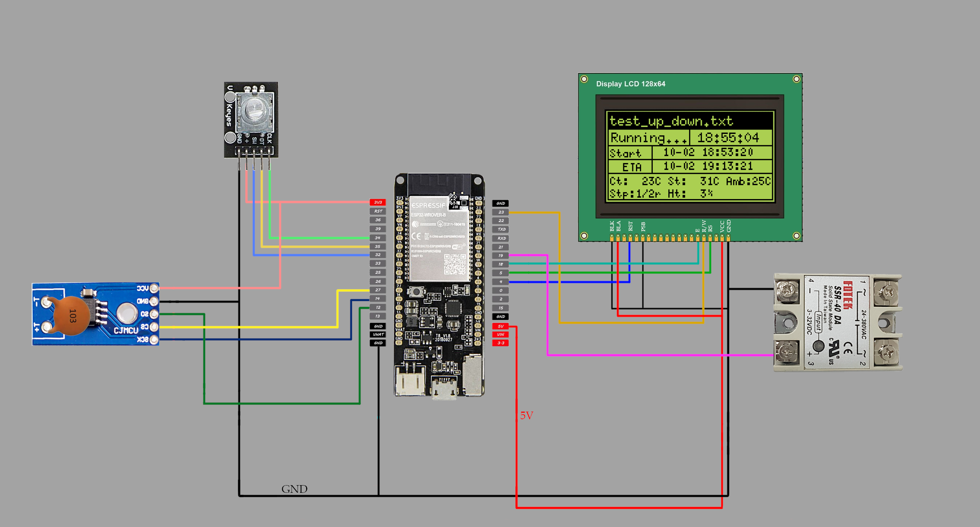Select the CJMCU thermocouple board
Viewport: 980px width, 527px height.
coord(95,314)
